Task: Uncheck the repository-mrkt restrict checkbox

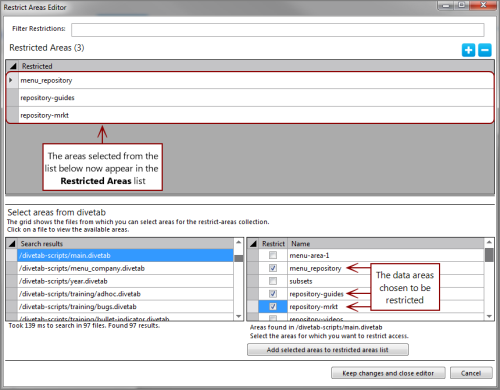Action: click(x=273, y=306)
